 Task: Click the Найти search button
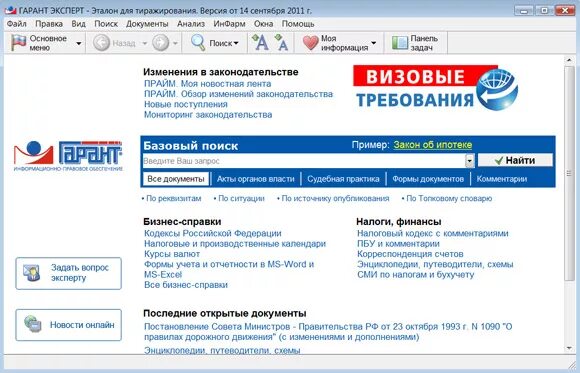515,160
